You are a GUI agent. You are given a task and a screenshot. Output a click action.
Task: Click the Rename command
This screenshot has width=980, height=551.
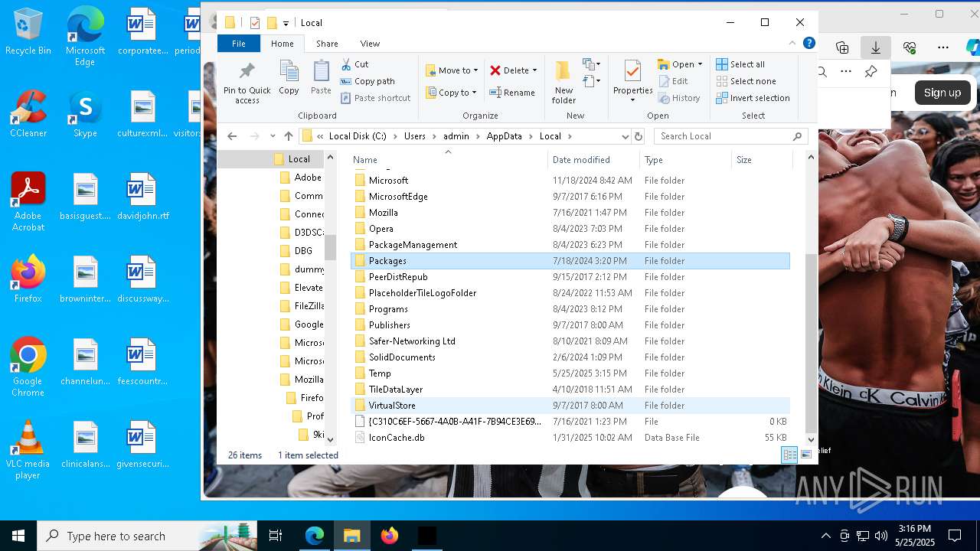[512, 93]
